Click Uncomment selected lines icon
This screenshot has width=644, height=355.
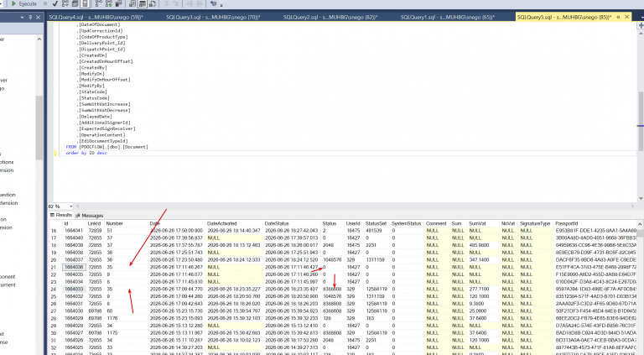pos(176,3)
